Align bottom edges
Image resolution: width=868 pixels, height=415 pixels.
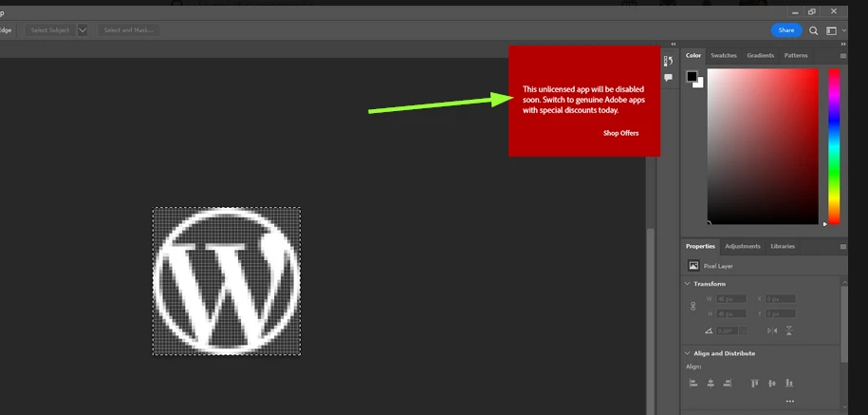[789, 383]
